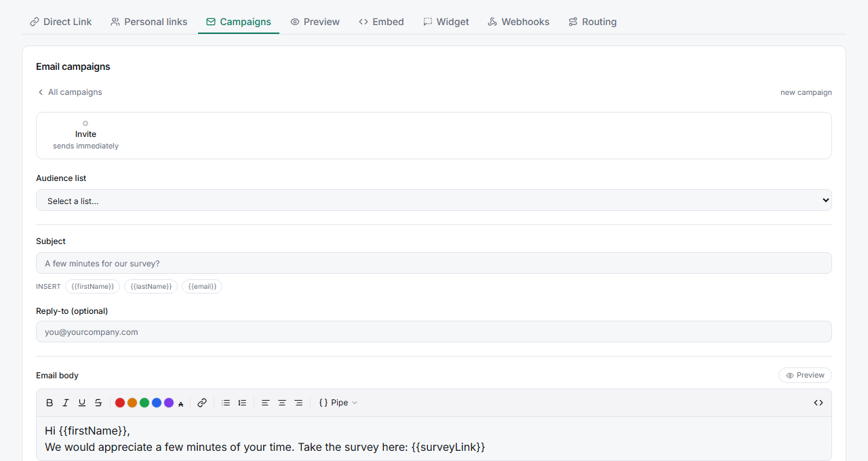This screenshot has height=461, width=868.
Task: Click the 'new campaign' label
Action: [x=806, y=92]
